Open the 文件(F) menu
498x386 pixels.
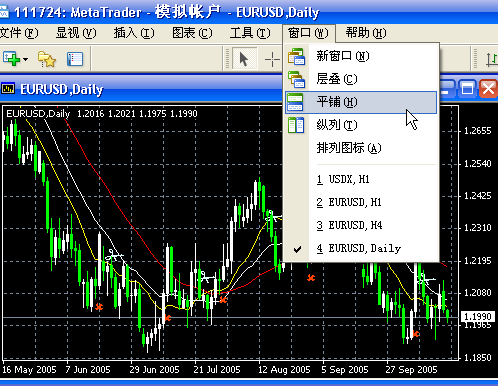tap(19, 33)
